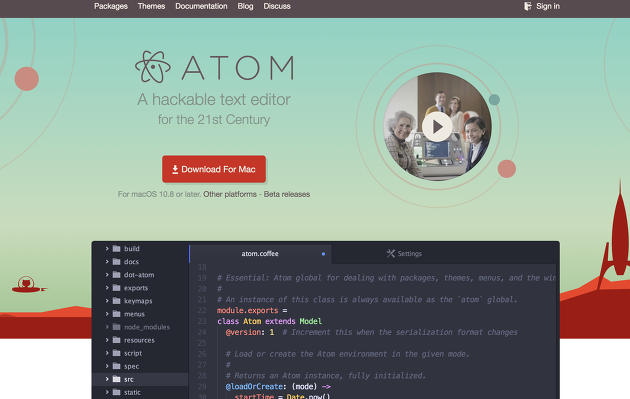Click the Download For Mac button
The width and height of the screenshot is (630, 399).
[214, 169]
